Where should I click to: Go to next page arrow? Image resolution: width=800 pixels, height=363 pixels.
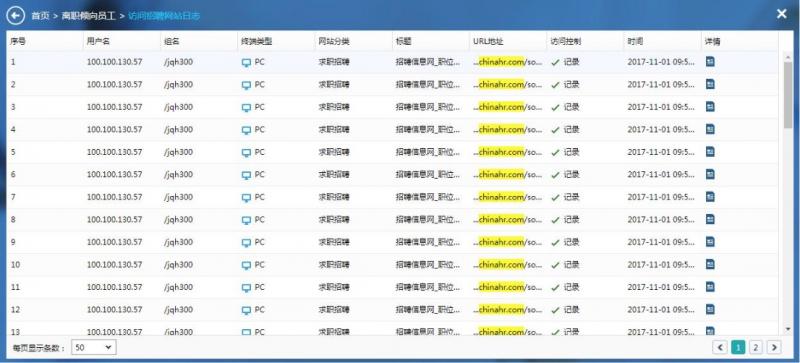coord(774,348)
